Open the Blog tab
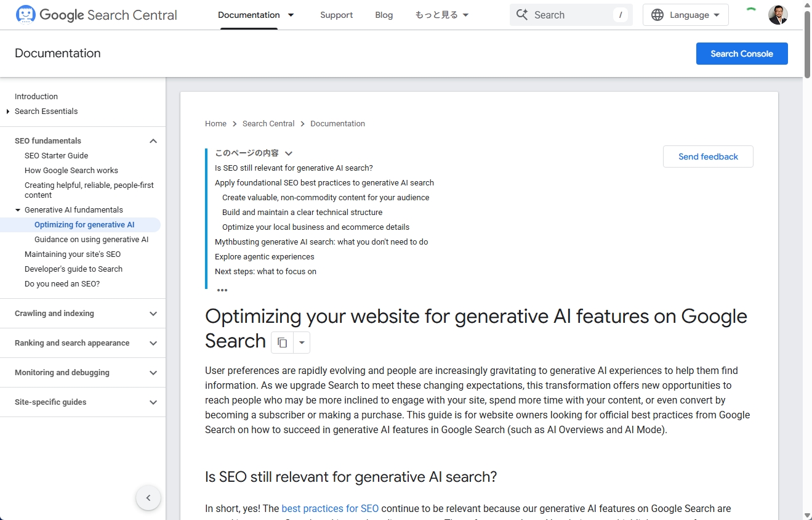The height and width of the screenshot is (520, 812). pos(384,15)
